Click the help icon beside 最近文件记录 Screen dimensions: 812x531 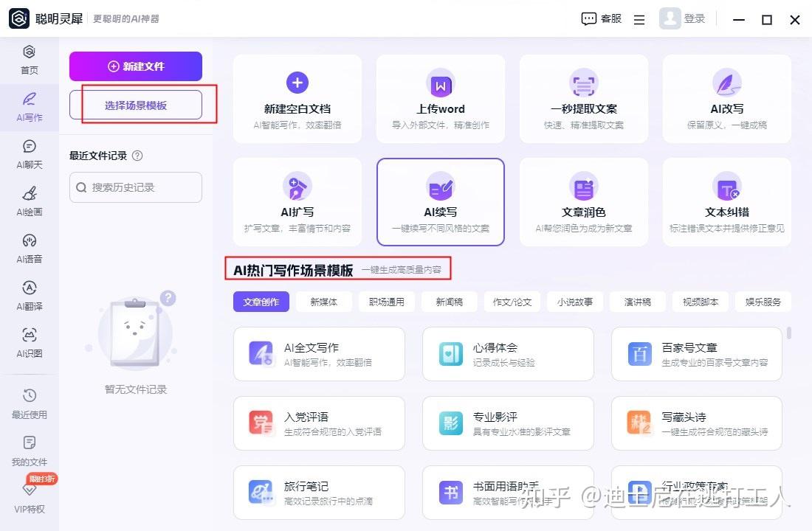pos(137,156)
